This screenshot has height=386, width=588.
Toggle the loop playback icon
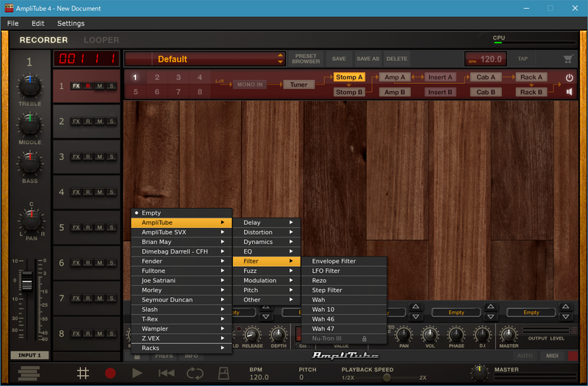(x=195, y=374)
